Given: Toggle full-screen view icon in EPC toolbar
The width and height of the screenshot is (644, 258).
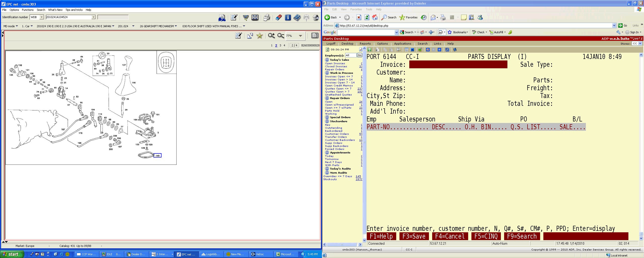Looking at the screenshot, I should click(255, 17).
